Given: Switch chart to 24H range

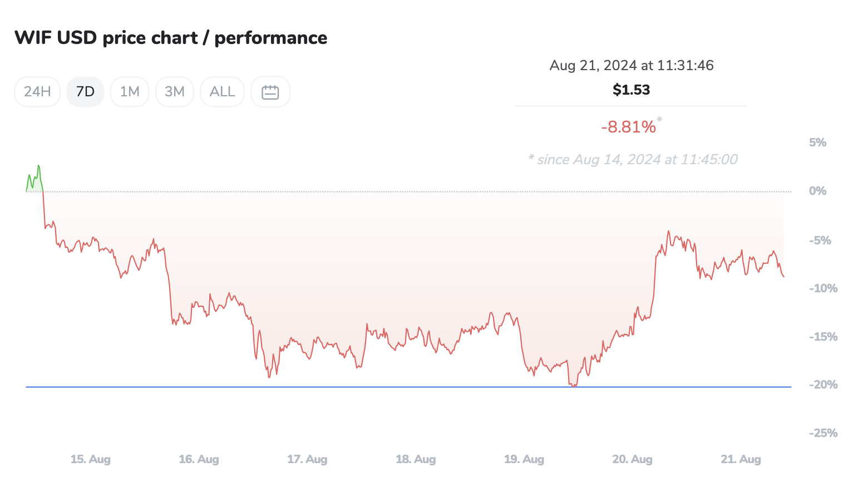Looking at the screenshot, I should click(37, 92).
